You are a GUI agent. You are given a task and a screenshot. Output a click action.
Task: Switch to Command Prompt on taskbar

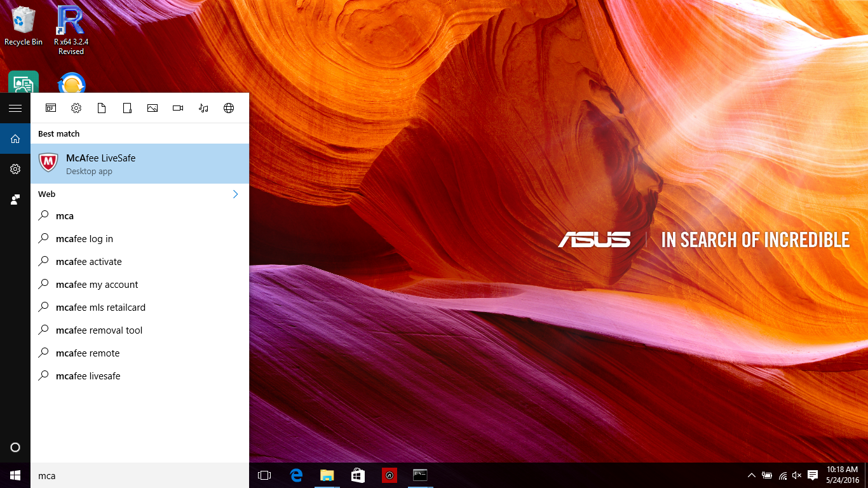(420, 475)
